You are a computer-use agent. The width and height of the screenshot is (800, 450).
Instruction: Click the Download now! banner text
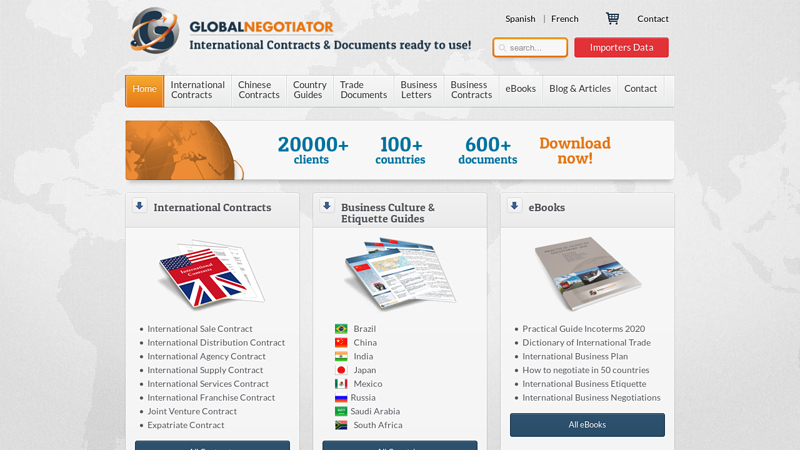(x=574, y=151)
